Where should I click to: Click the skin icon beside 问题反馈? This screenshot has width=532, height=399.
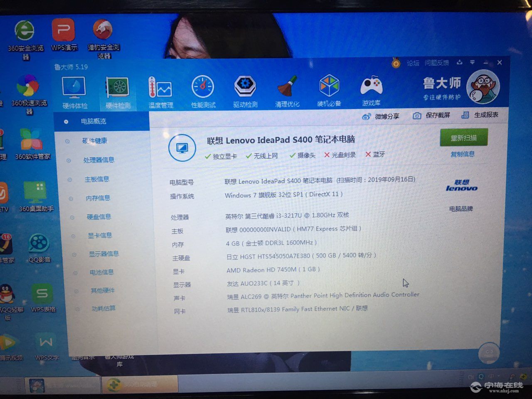click(x=460, y=62)
